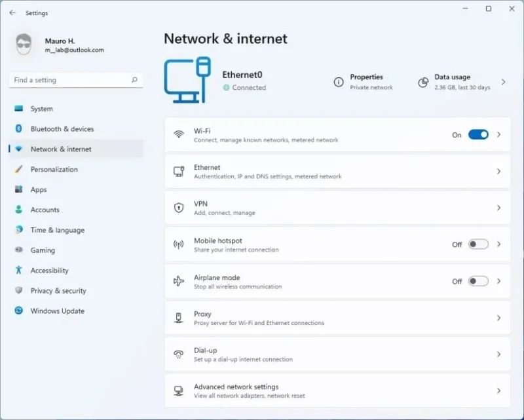The height and width of the screenshot is (420, 524).
Task: Click the large Ethernet computer graphic
Action: pyautogui.click(x=187, y=80)
